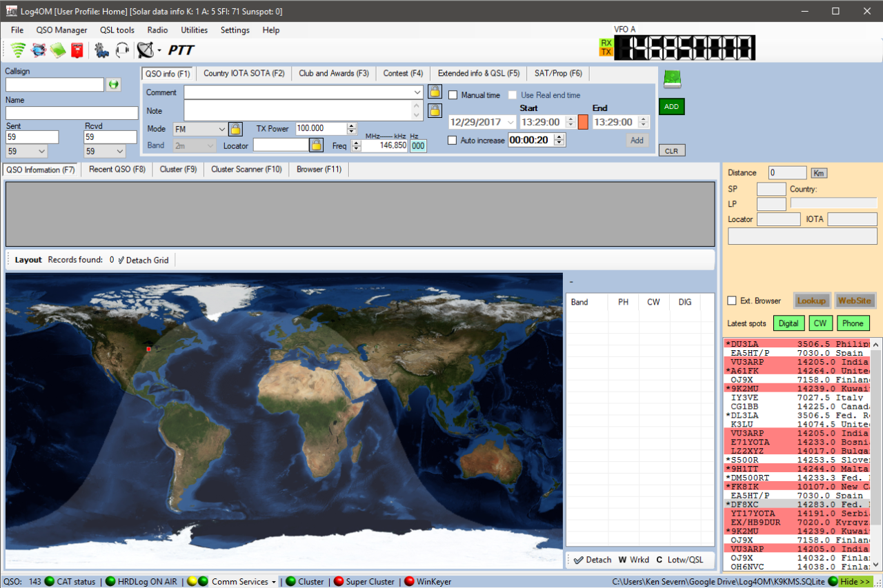Image resolution: width=883 pixels, height=588 pixels.
Task: Click the headset toolbar icon
Action: point(122,50)
